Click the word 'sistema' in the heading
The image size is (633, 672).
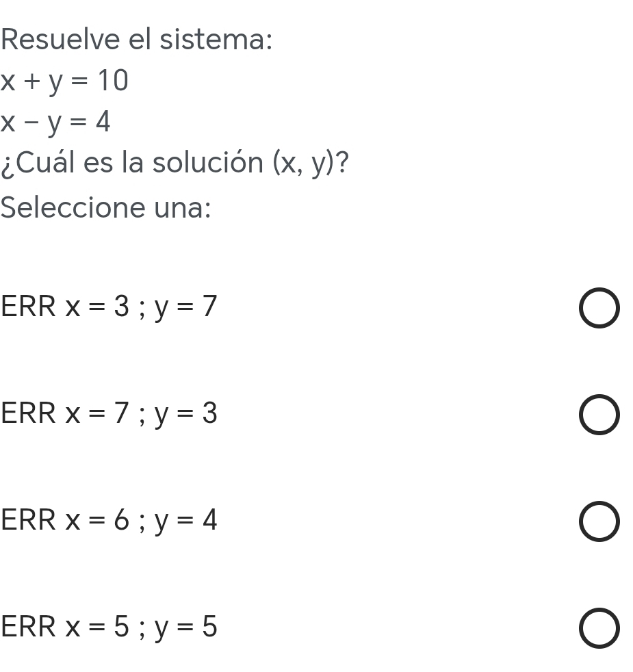[216, 39]
